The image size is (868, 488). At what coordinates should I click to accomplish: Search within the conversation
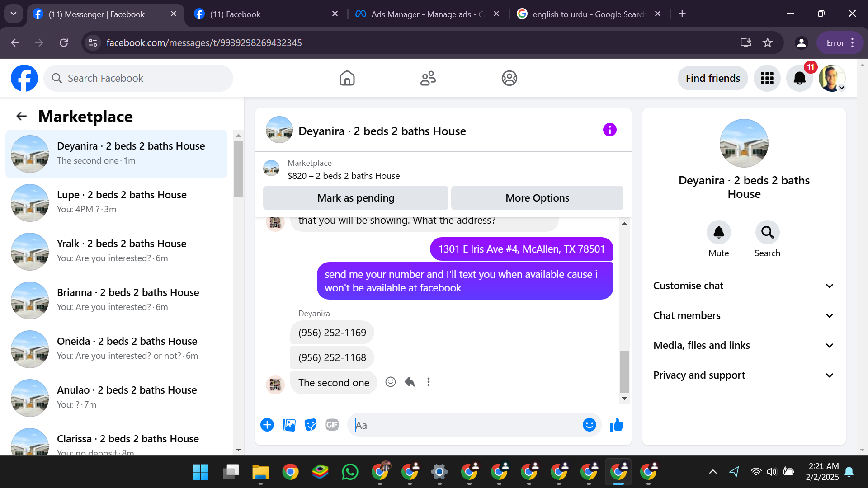coord(767,233)
